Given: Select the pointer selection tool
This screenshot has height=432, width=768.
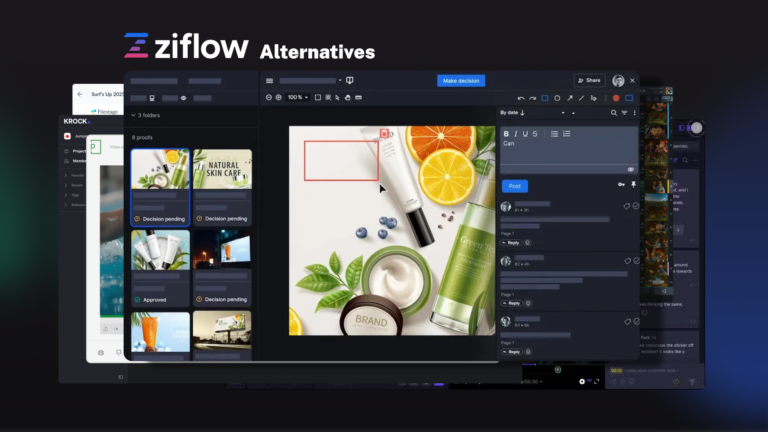Looking at the screenshot, I should (337, 97).
